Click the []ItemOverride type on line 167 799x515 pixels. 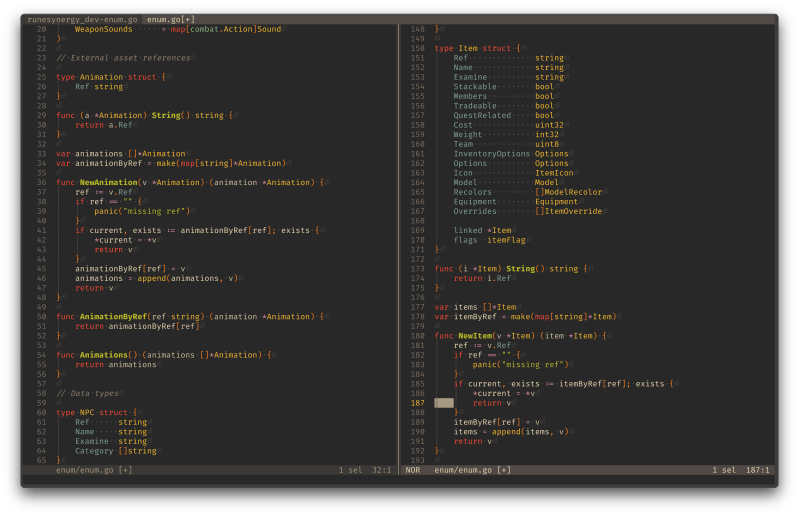[x=569, y=211]
